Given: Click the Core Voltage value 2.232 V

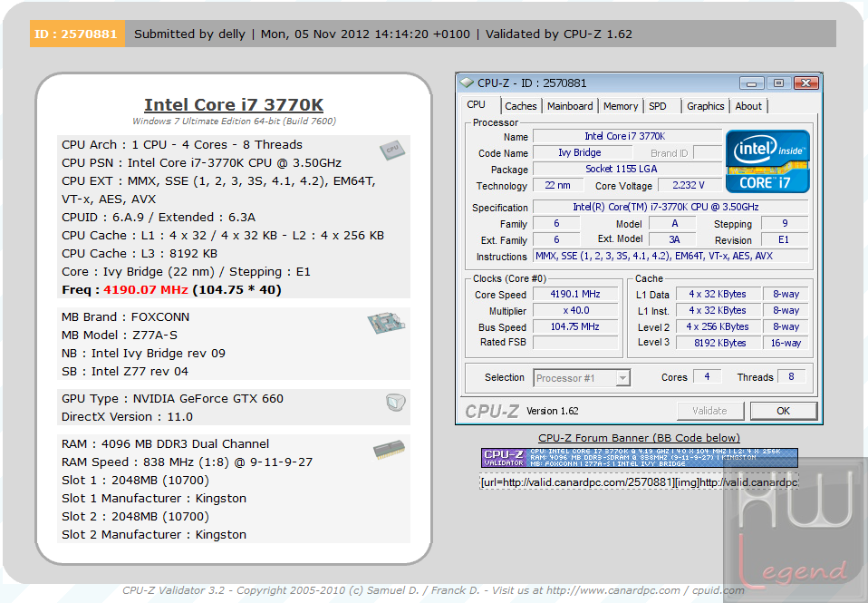Looking at the screenshot, I should (x=690, y=185).
